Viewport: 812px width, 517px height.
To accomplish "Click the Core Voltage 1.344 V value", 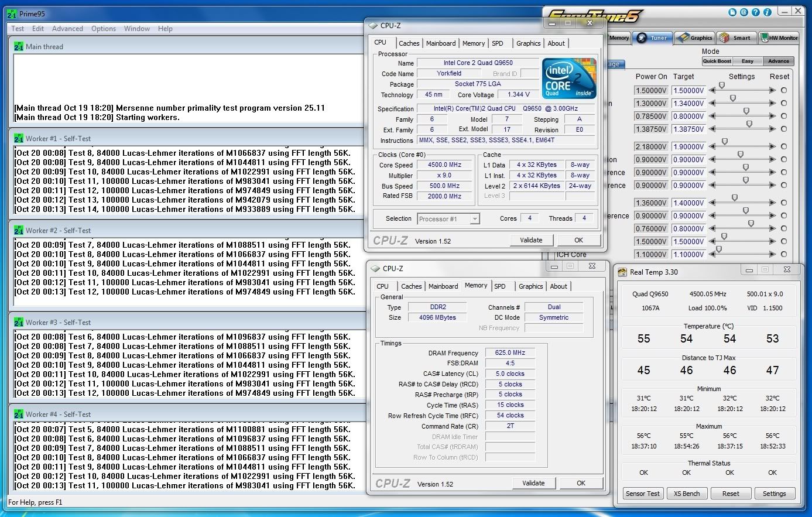I will click(519, 95).
